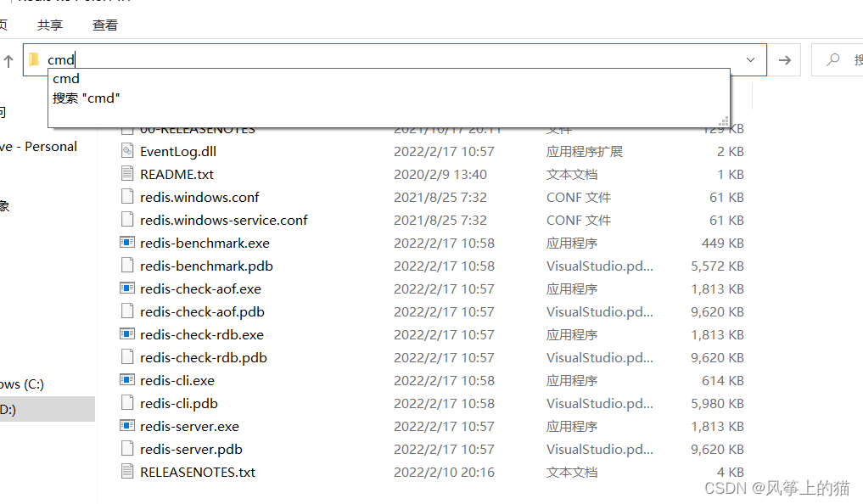
Task: Choose the 搜索 "cmd" suggestion
Action: 86,98
